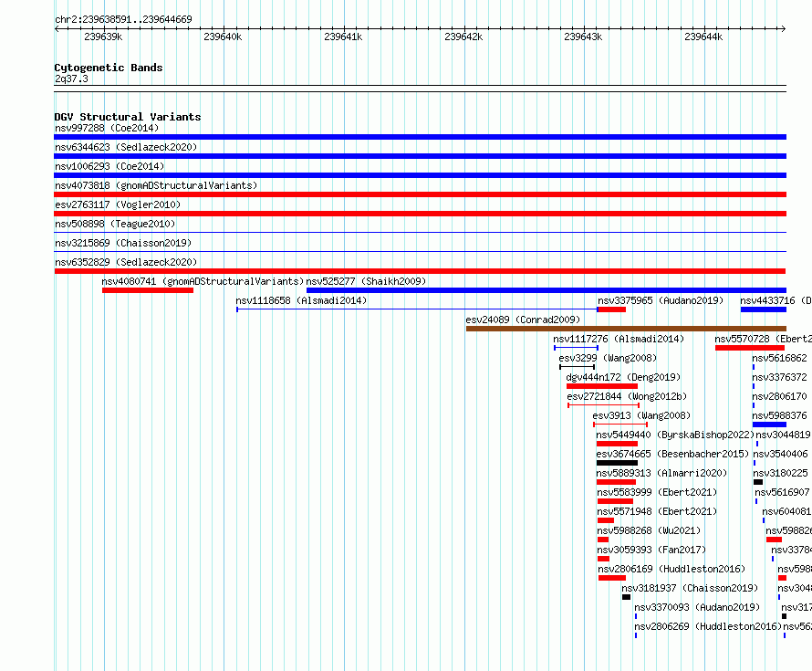Click nsv3180225 label

click(x=780, y=473)
